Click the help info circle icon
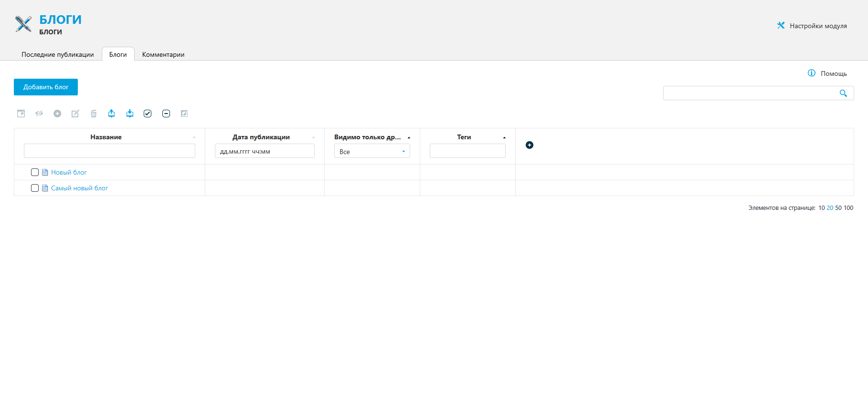Image resolution: width=868 pixels, height=405 pixels. point(812,73)
